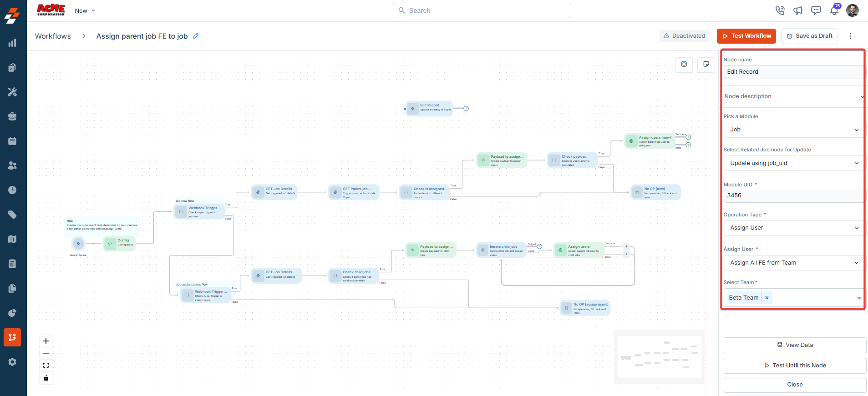Select the Check payload node
The height and width of the screenshot is (396, 868).
[x=573, y=160]
